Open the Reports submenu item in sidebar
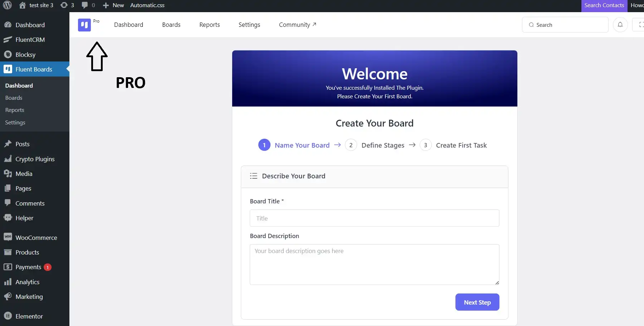 15,110
